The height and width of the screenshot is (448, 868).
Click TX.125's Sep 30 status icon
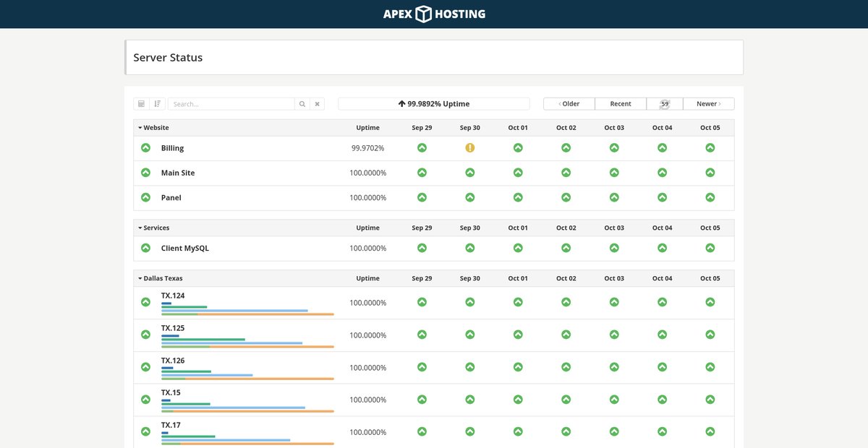[x=470, y=335]
